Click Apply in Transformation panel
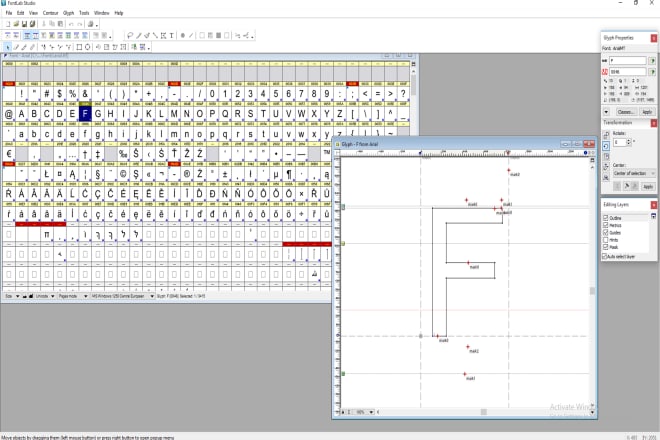The width and height of the screenshot is (660, 440). (x=648, y=187)
